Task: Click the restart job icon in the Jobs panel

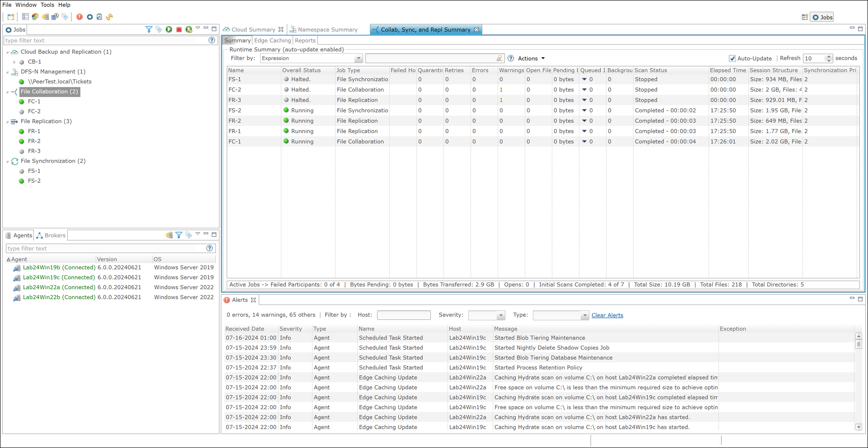Action: 189,29
